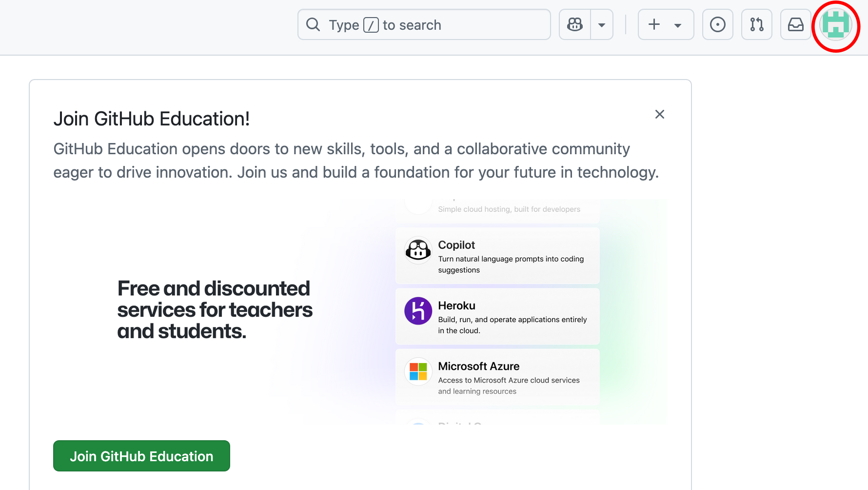Expand the Copilot dropdown arrow
Image resolution: width=868 pixels, height=490 pixels.
coord(602,25)
